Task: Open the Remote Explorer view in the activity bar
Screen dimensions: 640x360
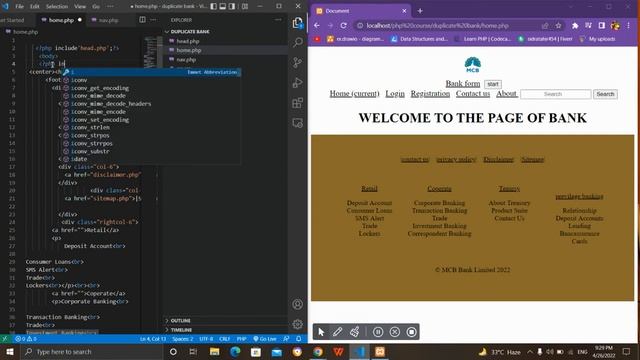Action: [298, 123]
